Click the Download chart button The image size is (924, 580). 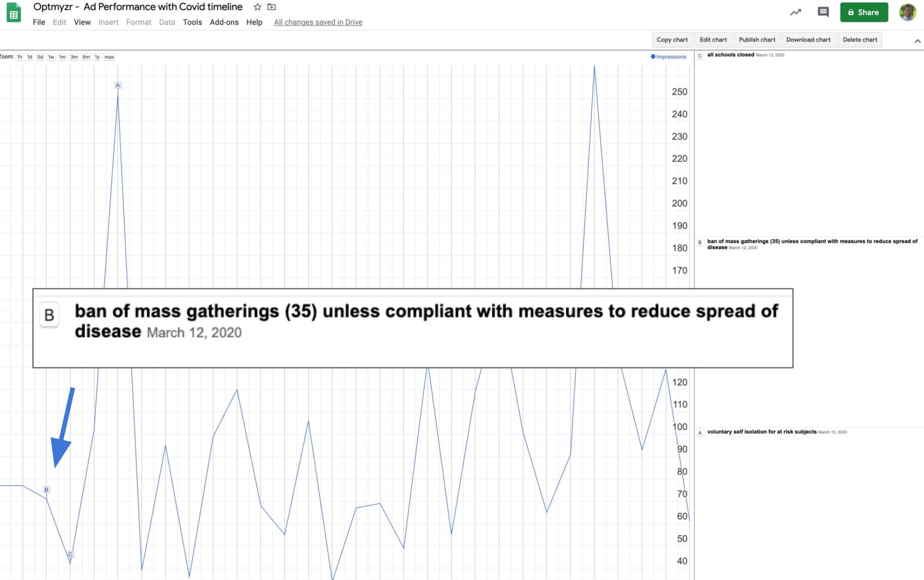click(x=808, y=39)
